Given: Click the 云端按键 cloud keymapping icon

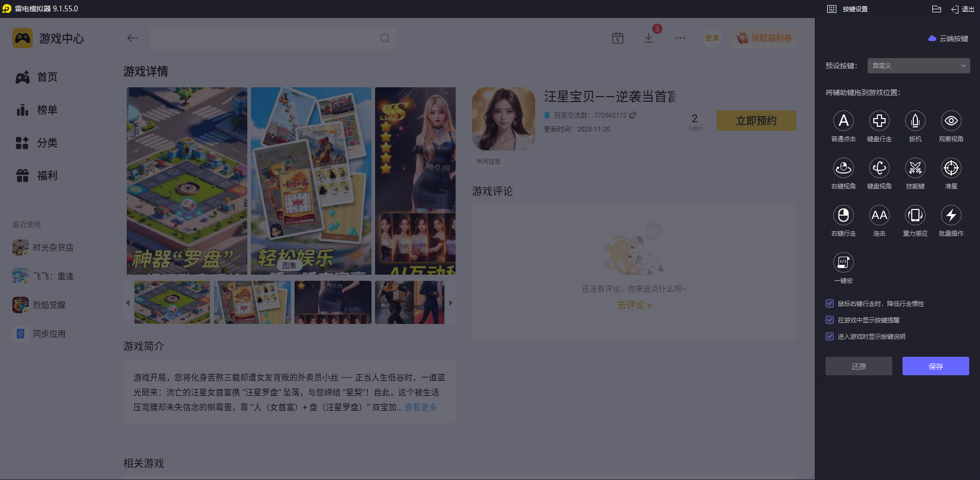Looking at the screenshot, I should pos(932,38).
